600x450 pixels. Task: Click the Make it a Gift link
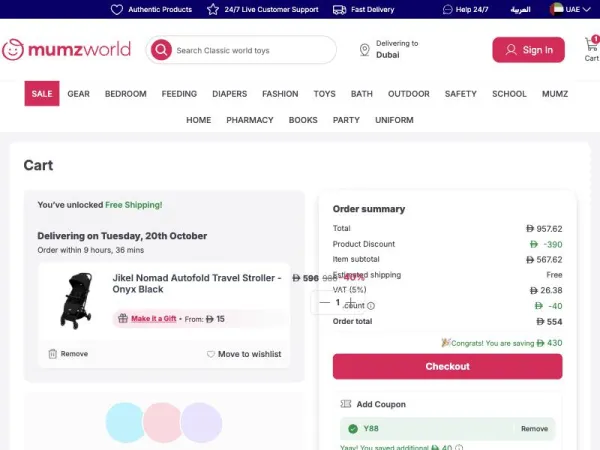click(x=153, y=318)
